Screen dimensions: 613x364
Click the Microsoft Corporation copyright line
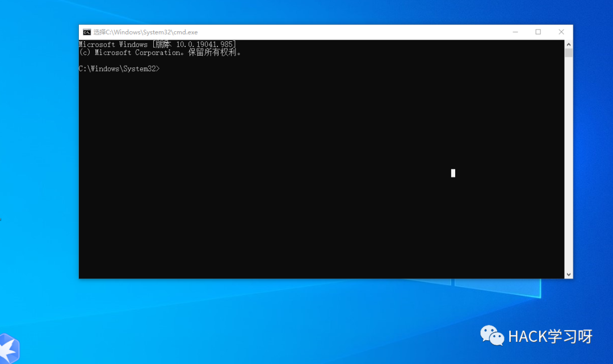(x=160, y=53)
